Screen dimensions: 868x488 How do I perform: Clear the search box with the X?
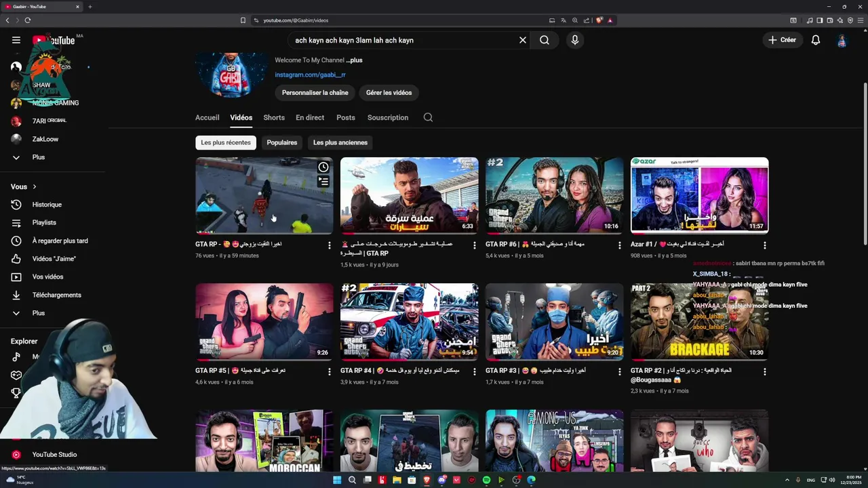click(x=523, y=40)
